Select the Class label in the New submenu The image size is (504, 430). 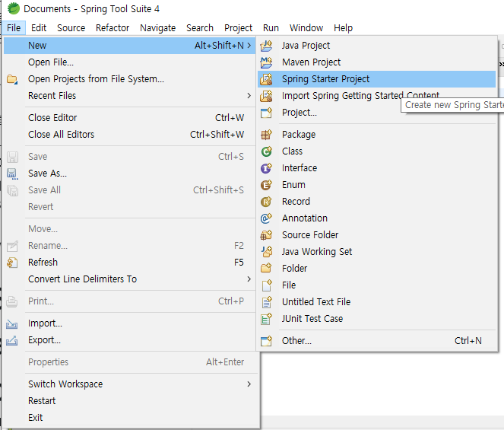point(292,151)
